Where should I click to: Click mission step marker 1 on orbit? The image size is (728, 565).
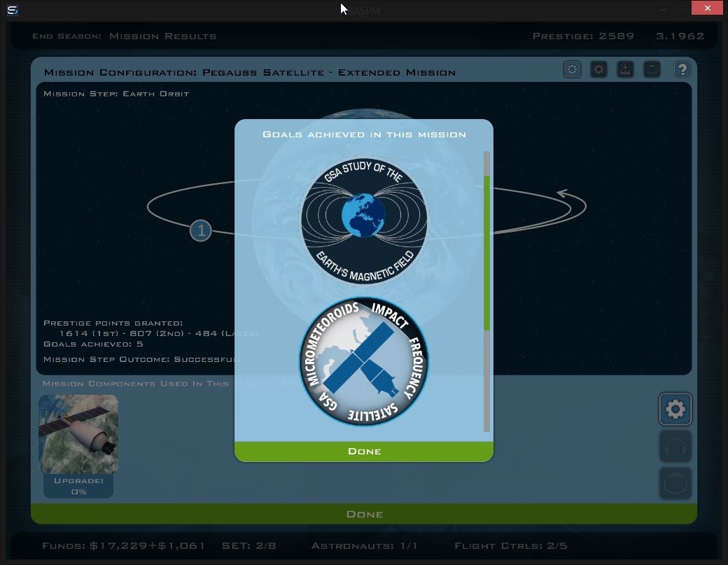coord(201,230)
